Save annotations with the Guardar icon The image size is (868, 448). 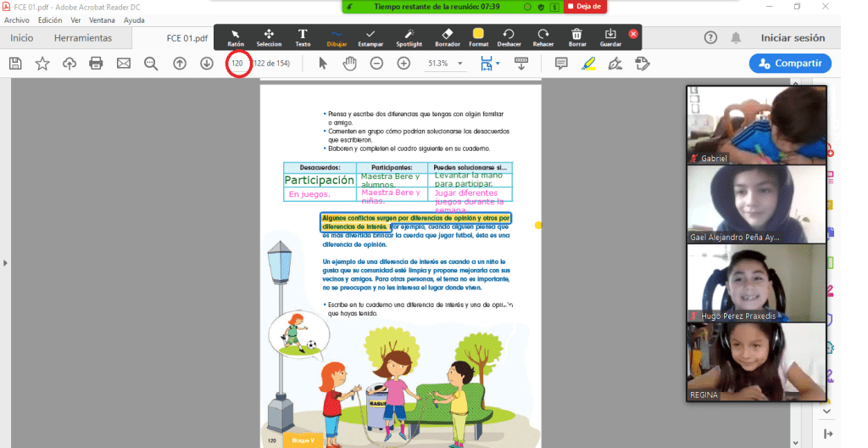click(x=610, y=36)
